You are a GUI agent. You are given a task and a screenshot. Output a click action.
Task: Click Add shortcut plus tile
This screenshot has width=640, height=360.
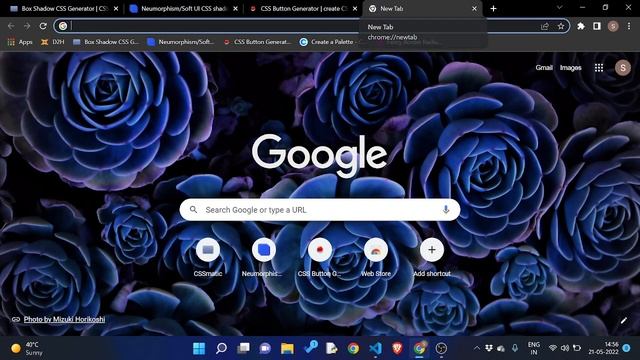(432, 257)
